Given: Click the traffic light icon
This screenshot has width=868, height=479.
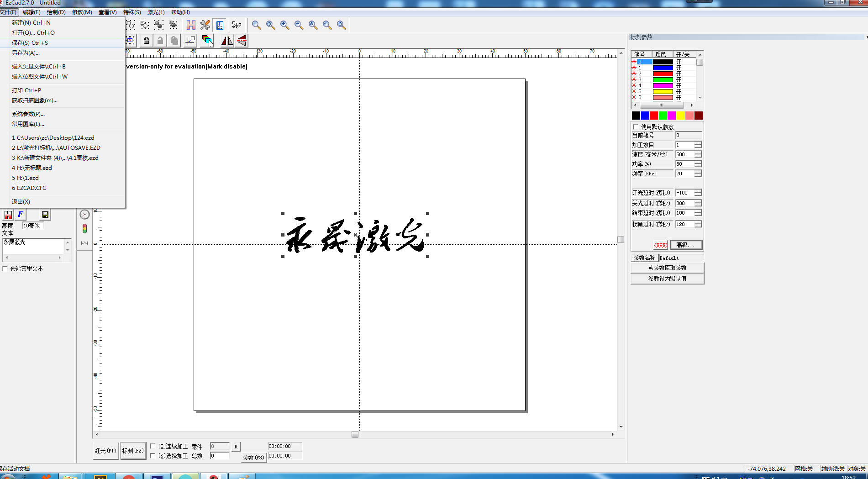Looking at the screenshot, I should point(84,228).
